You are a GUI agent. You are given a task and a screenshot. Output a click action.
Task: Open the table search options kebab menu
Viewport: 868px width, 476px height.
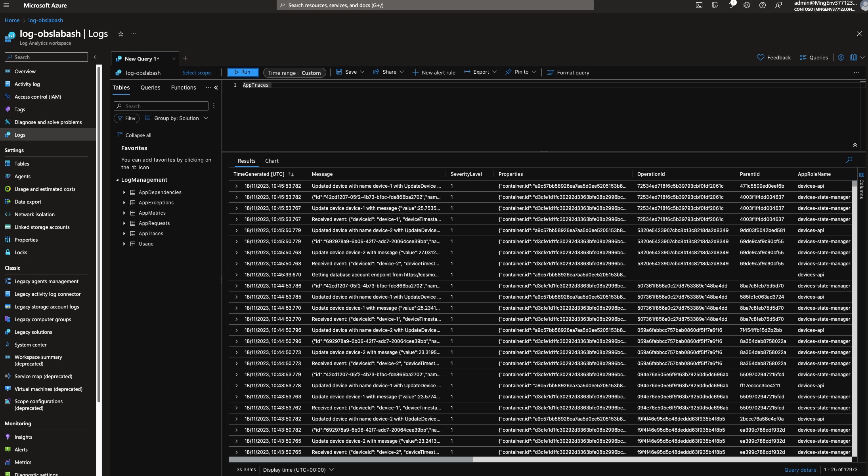(x=214, y=106)
